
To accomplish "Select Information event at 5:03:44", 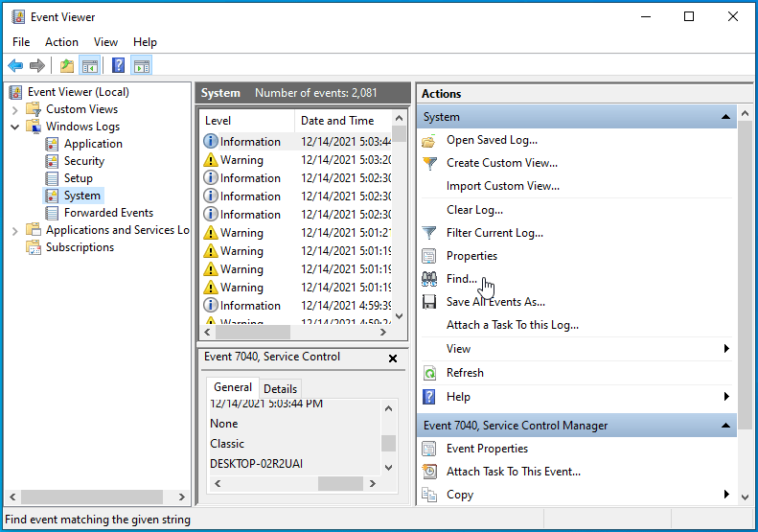I will pos(297,142).
